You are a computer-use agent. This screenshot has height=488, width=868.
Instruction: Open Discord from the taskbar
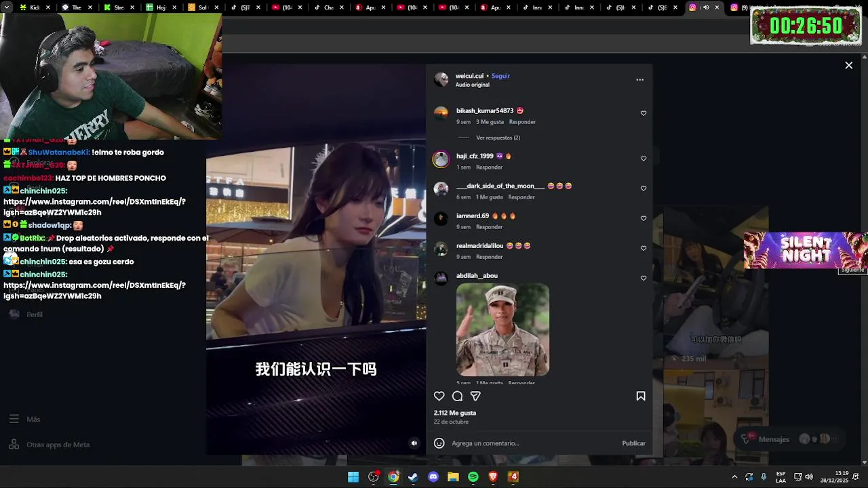click(433, 477)
